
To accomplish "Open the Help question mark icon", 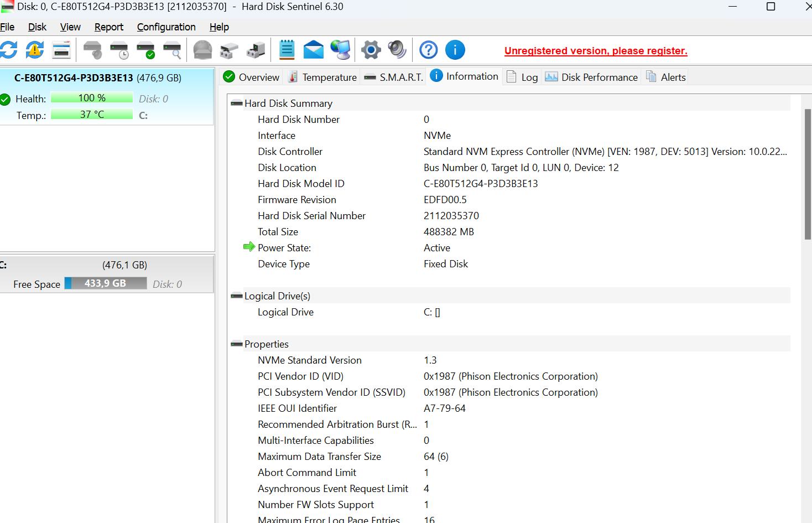I will click(x=428, y=50).
